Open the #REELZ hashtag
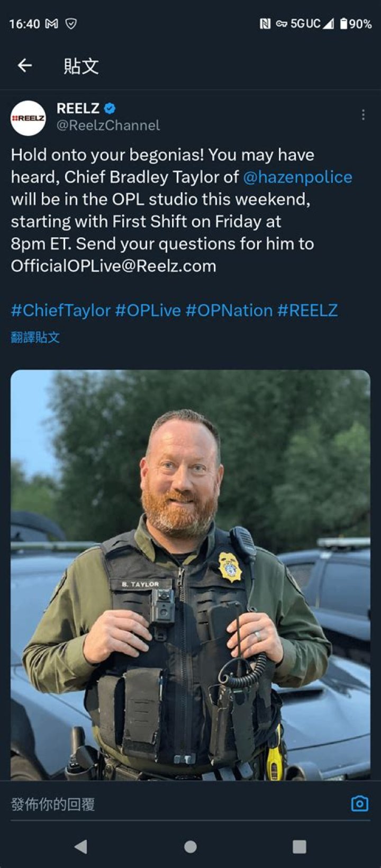Viewport: 381px width, 868px height. pos(307,310)
